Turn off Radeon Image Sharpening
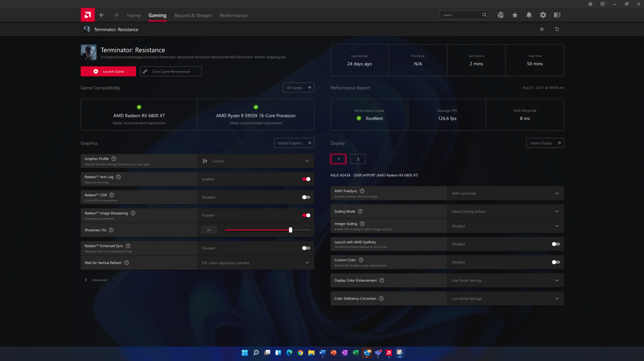This screenshot has height=361, width=644. tap(306, 215)
